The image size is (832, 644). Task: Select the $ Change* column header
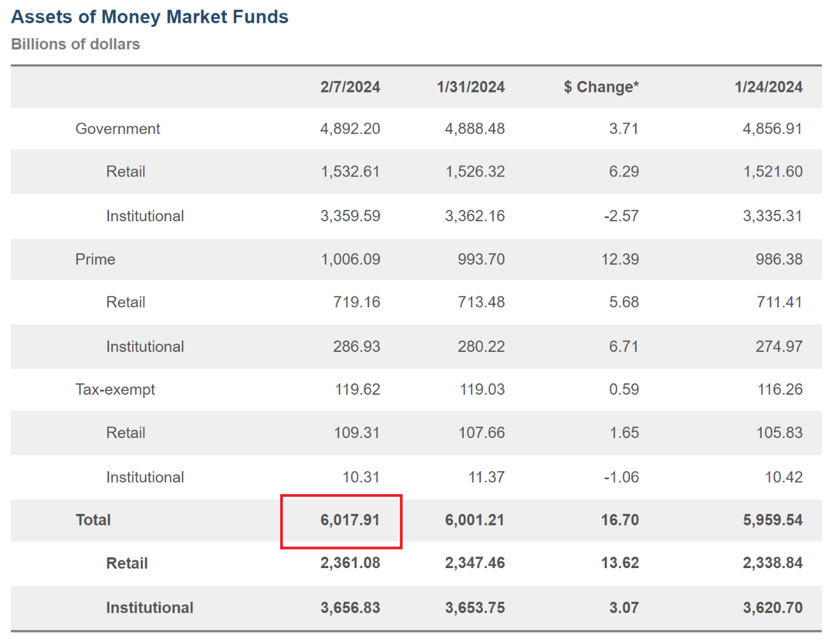(x=601, y=87)
